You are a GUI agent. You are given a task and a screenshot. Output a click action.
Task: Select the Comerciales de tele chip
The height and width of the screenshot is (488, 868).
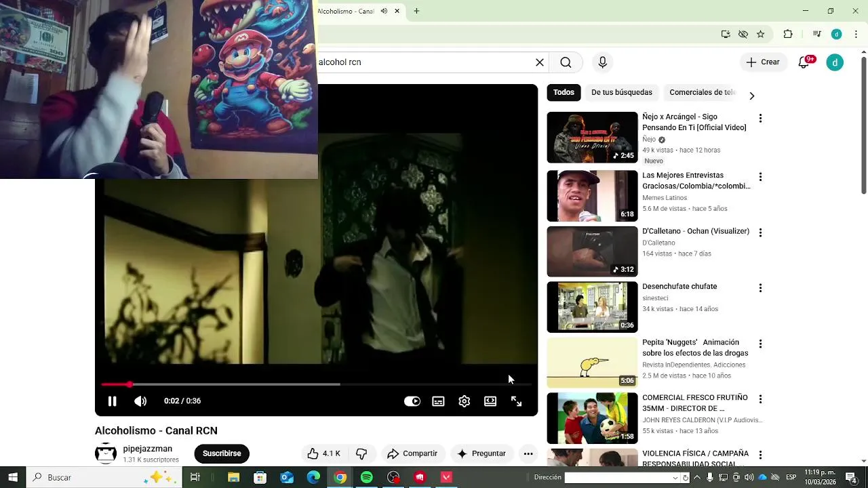(703, 92)
